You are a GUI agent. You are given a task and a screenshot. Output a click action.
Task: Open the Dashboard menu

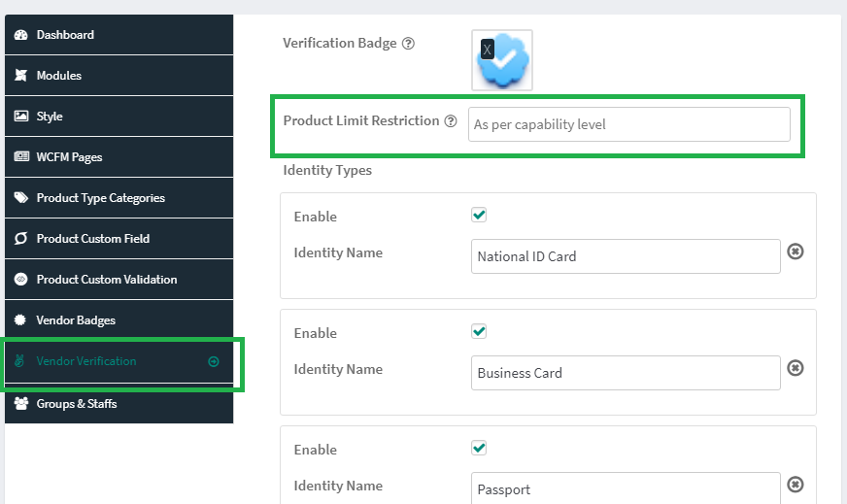coord(119,35)
